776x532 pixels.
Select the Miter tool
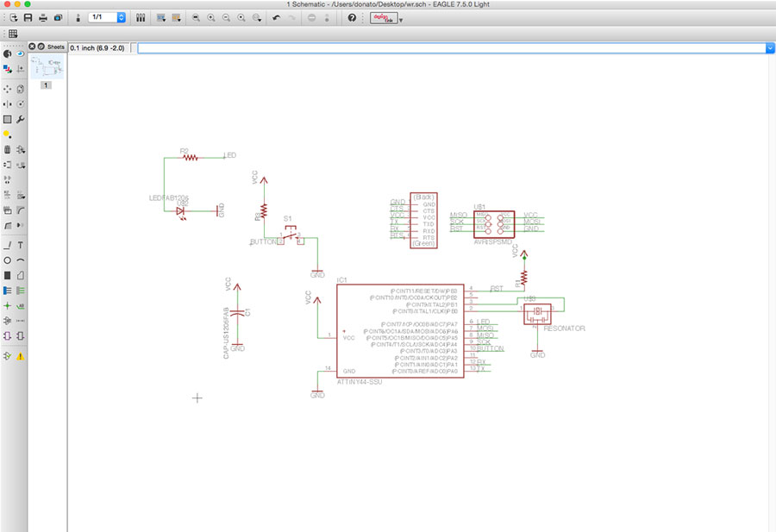pos(21,210)
